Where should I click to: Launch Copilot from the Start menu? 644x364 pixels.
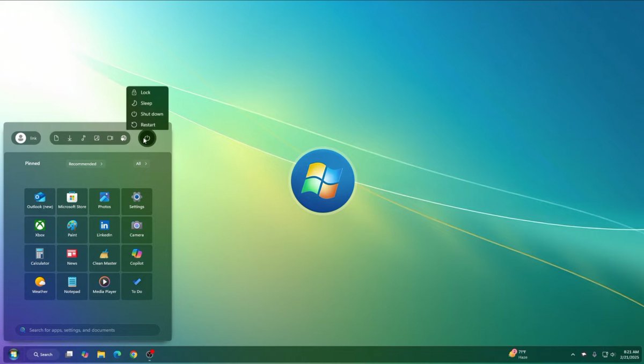[x=137, y=258]
